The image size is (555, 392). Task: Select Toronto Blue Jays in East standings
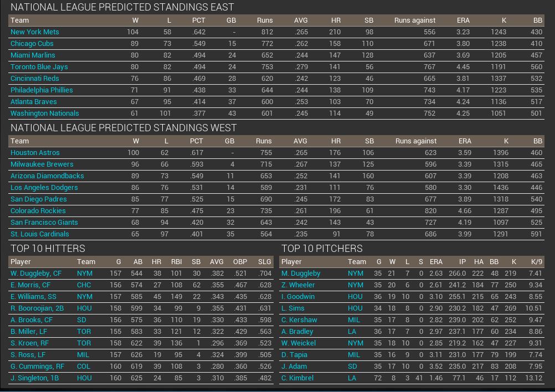coord(39,67)
